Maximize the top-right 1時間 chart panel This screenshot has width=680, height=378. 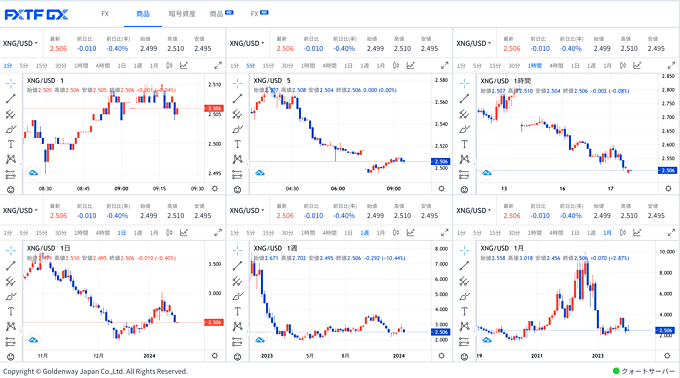point(671,65)
